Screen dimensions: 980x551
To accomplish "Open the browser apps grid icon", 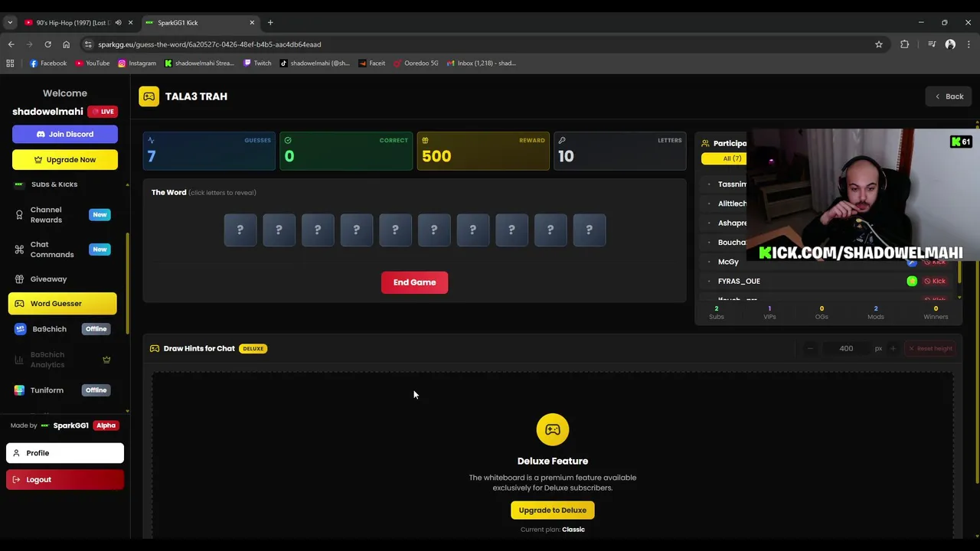I will pyautogui.click(x=10, y=64).
